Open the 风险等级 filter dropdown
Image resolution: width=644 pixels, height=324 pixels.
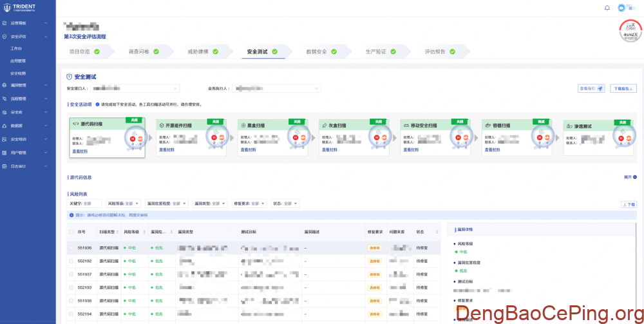pyautogui.click(x=120, y=204)
